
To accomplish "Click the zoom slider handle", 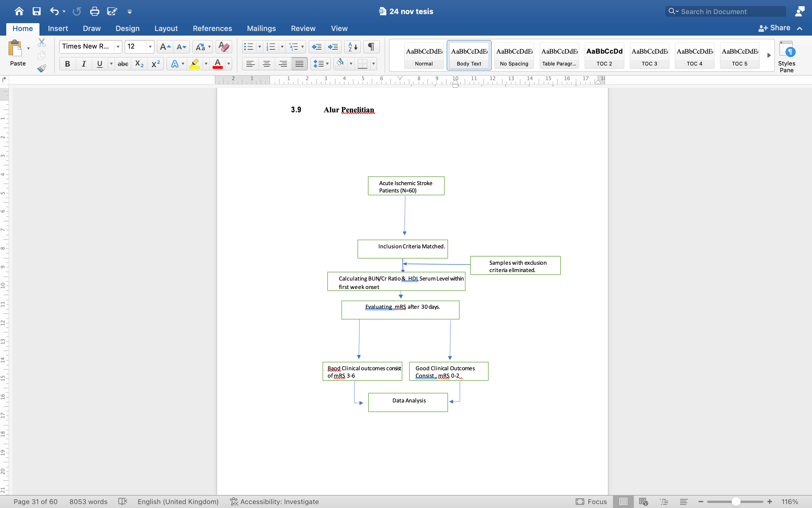I will coord(736,501).
